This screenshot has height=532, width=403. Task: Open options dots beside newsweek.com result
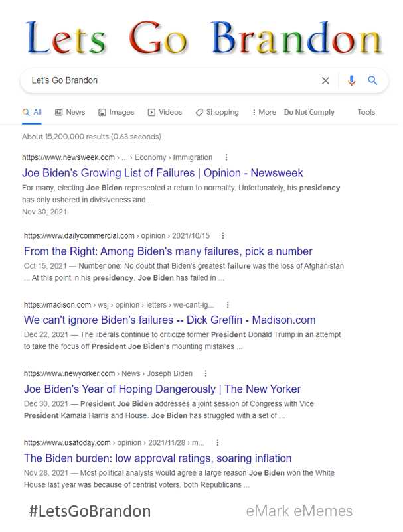[x=226, y=157]
